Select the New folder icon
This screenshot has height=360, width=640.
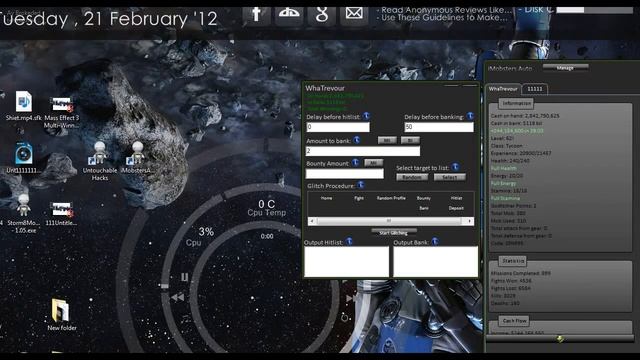tap(62, 314)
